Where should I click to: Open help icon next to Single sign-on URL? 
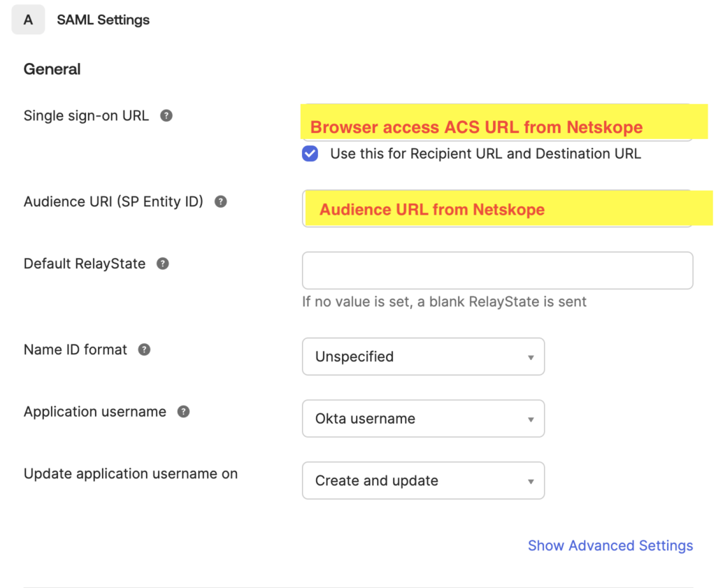[x=166, y=116]
